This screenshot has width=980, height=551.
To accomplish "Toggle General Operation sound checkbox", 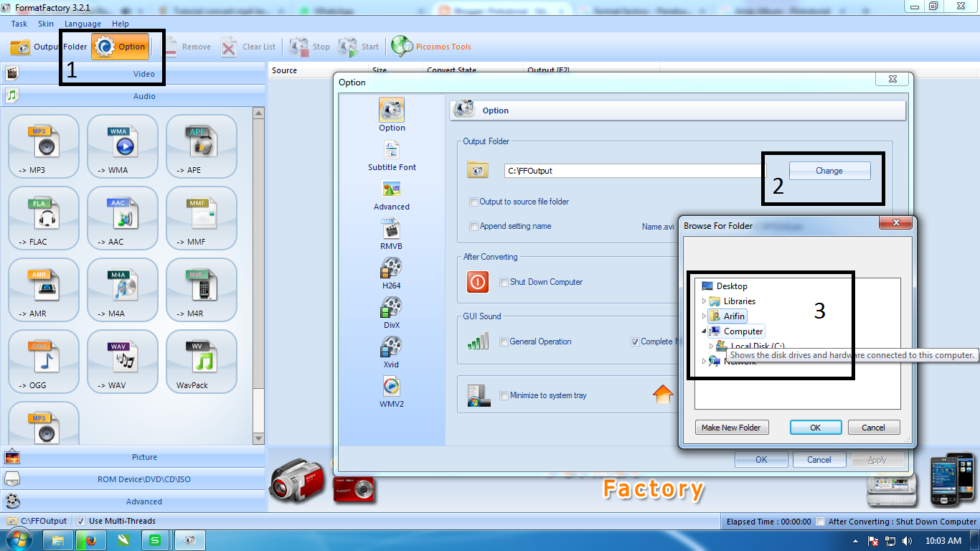I will pyautogui.click(x=504, y=342).
